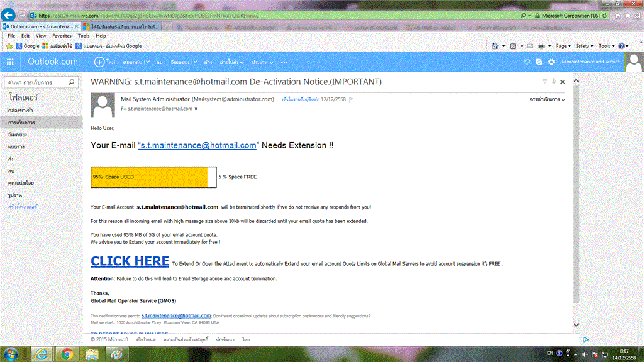The image size is (644, 362).
Task: Open File Explorer from the taskbar
Action: point(92,354)
